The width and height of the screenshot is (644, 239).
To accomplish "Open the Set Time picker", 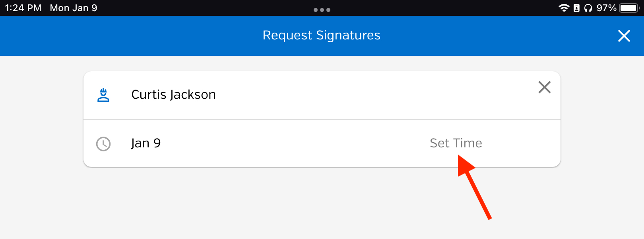I will [456, 143].
